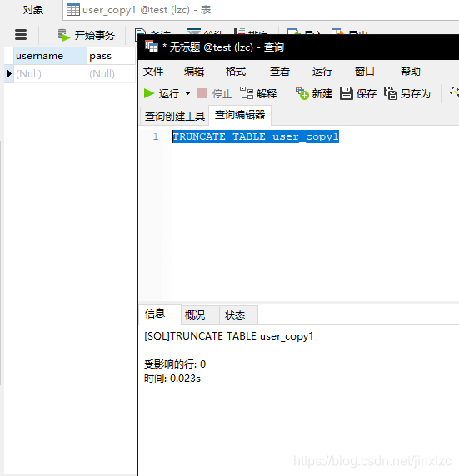Open the 帮助 menu

tap(411, 72)
